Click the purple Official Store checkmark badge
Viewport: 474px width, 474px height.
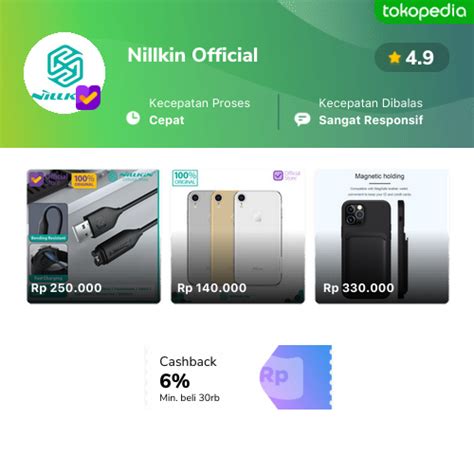[88, 97]
